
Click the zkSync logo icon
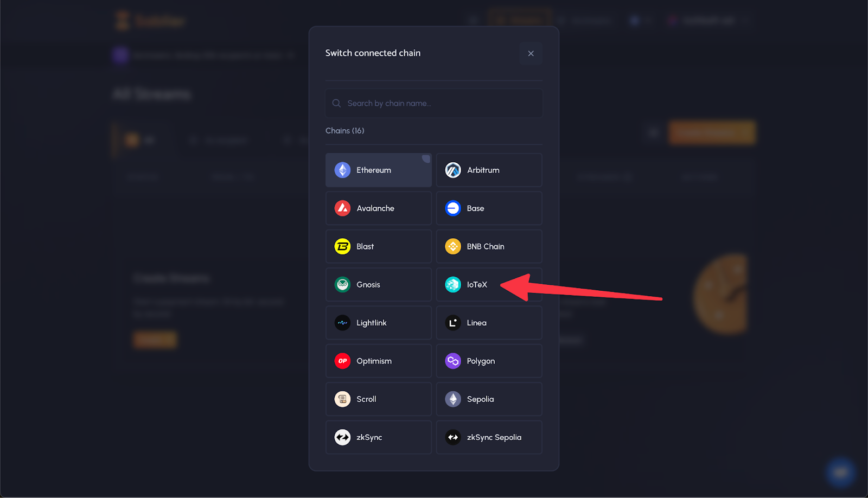(x=342, y=437)
